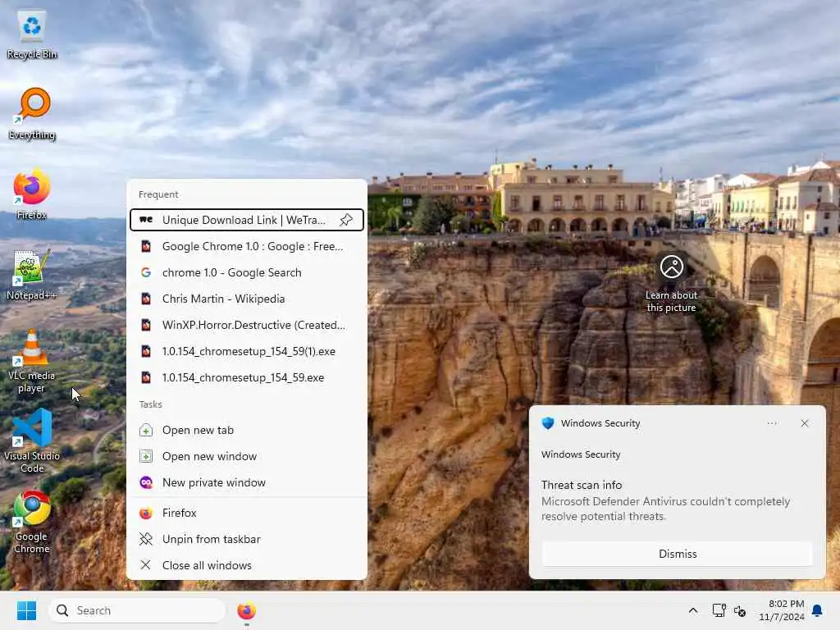Open the notification bell icon

[x=818, y=610]
